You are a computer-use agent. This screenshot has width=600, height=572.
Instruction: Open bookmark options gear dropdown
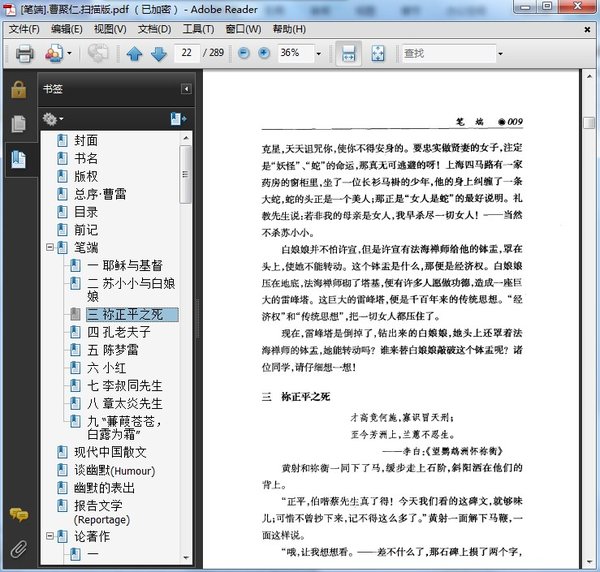tap(53, 119)
